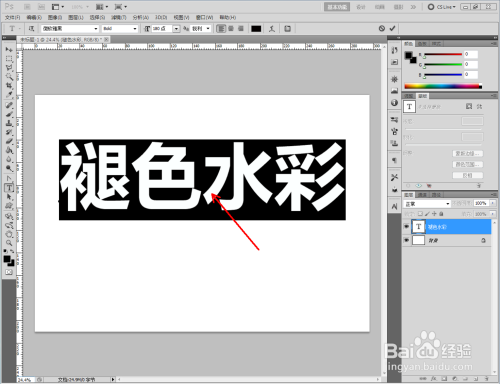Click the text color swatch in options bar
This screenshot has height=384, width=500.
[256, 29]
